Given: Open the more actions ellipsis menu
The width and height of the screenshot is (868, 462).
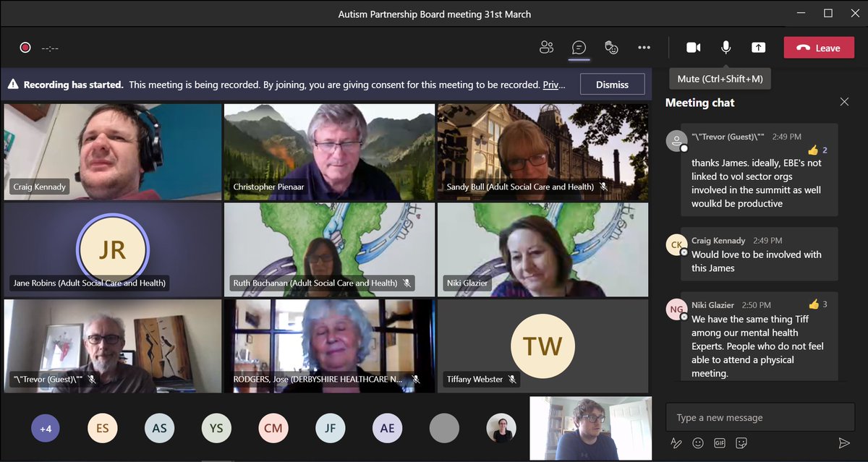Looking at the screenshot, I should (x=644, y=48).
